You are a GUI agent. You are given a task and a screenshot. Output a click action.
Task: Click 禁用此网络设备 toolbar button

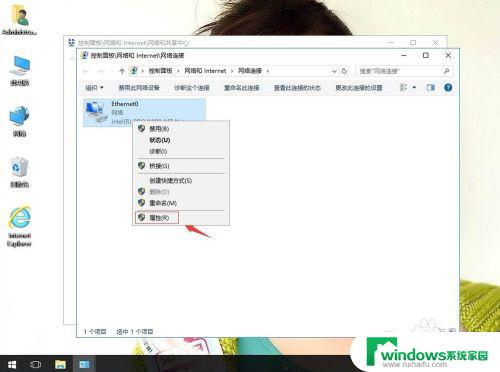(x=139, y=88)
